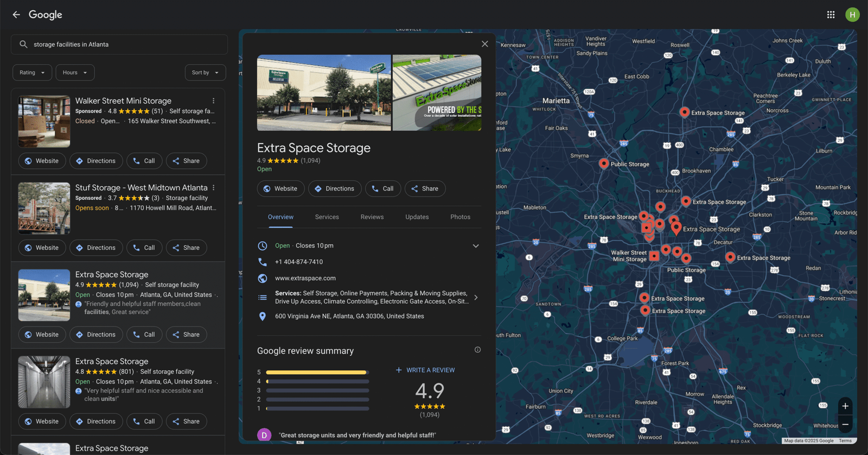Open more options for Stuf Storage listing
The width and height of the screenshot is (868, 455).
pyautogui.click(x=214, y=188)
